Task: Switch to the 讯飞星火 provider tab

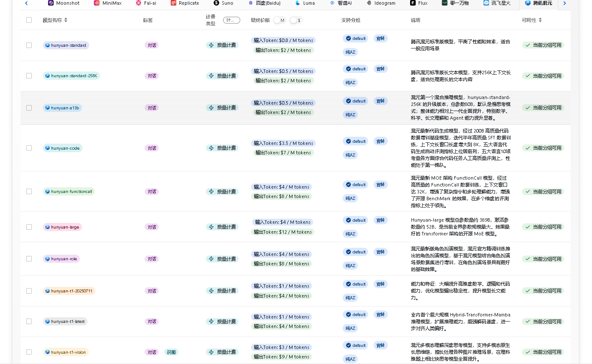Action: pos(497,3)
